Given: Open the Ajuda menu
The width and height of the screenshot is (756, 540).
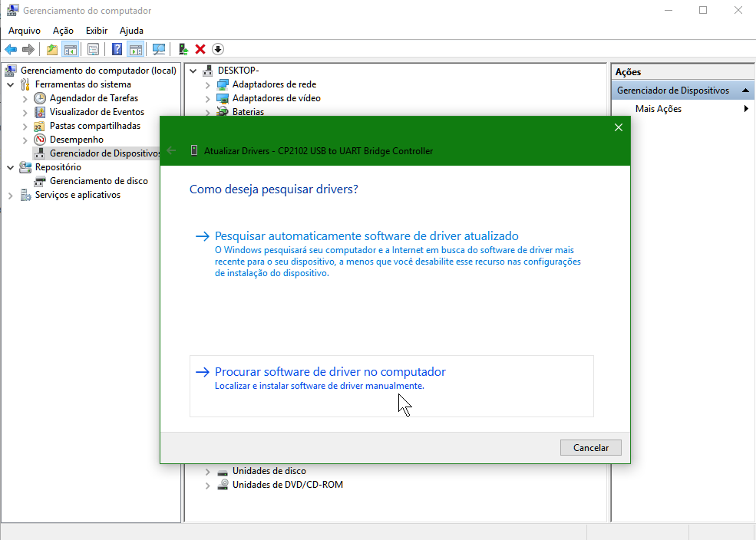Looking at the screenshot, I should click(x=131, y=31).
